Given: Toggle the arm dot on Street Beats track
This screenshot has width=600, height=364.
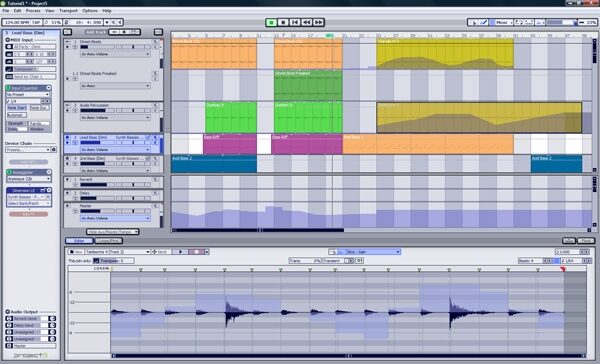Looking at the screenshot, I should pos(68,47).
